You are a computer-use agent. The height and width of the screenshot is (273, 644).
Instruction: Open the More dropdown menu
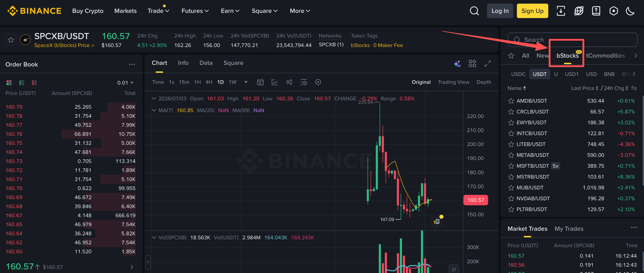click(300, 11)
